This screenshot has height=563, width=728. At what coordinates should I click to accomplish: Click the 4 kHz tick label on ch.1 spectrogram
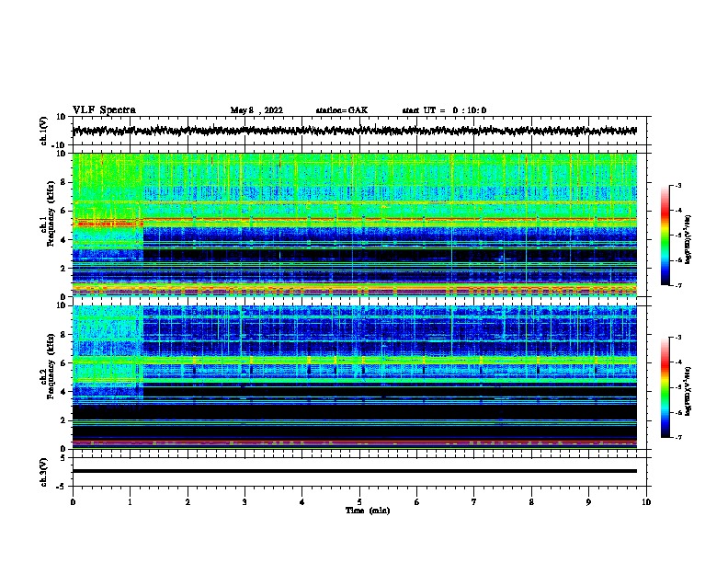click(x=63, y=240)
